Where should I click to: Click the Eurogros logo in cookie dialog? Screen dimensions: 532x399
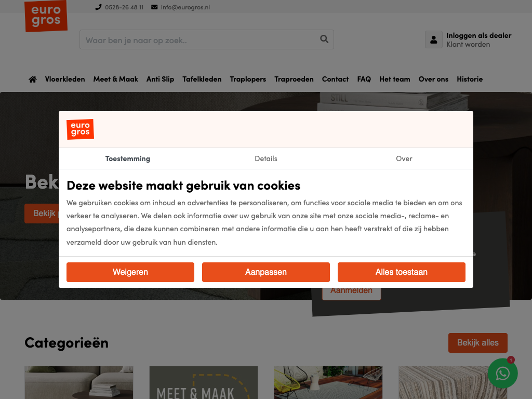80,129
